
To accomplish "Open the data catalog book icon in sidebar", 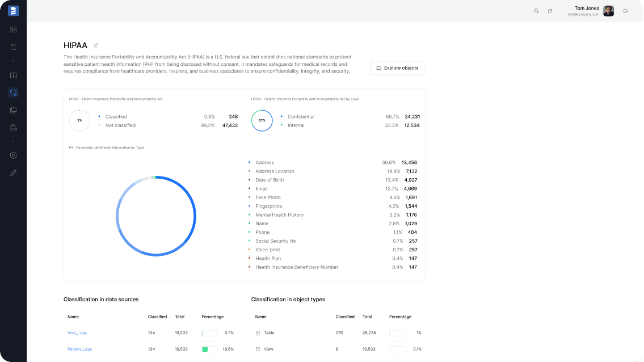I will tap(13, 74).
